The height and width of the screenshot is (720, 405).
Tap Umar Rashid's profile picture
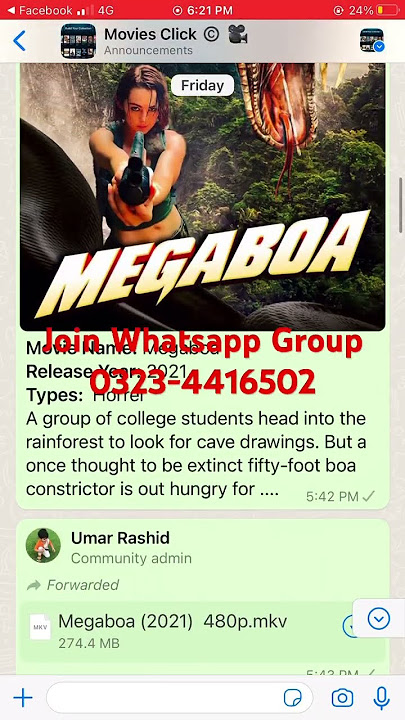pos(43,545)
